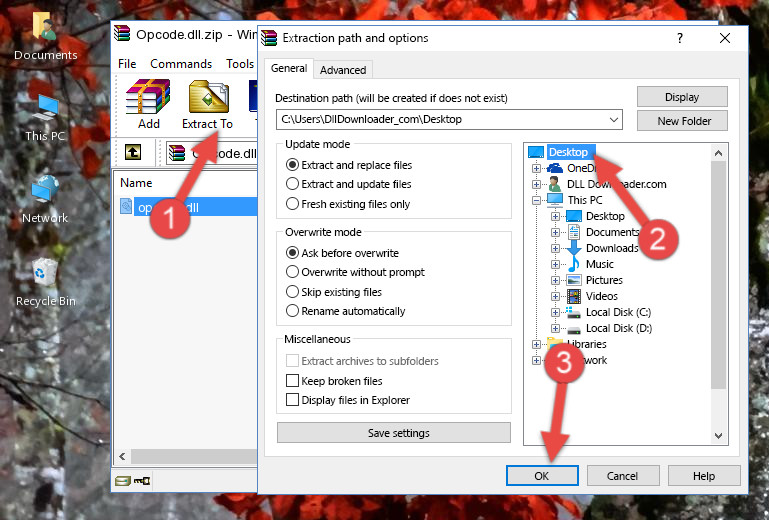Open the Commands menu in WinRAR
Image resolution: width=769 pixels, height=520 pixels.
pyautogui.click(x=181, y=64)
